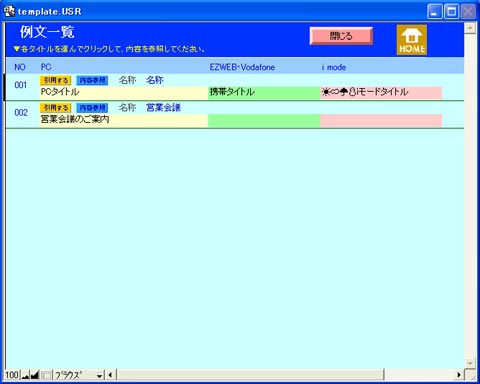Toggle the status area icon in bottom bar

coord(46,375)
